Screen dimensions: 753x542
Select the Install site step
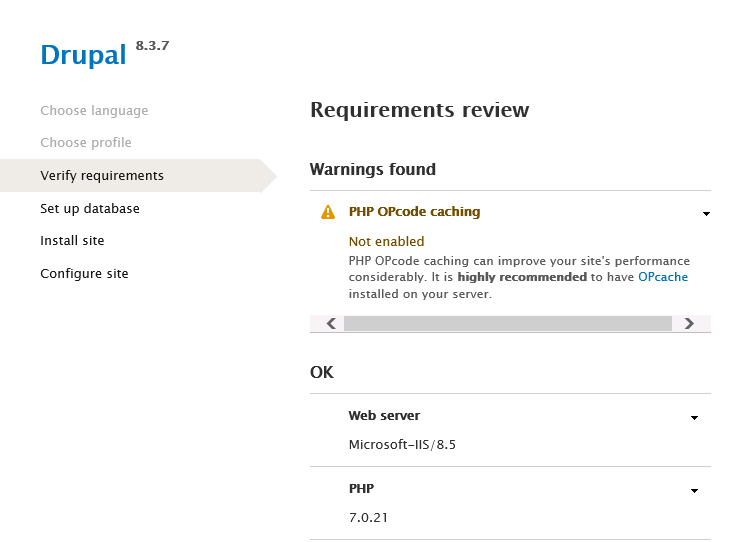pos(72,241)
